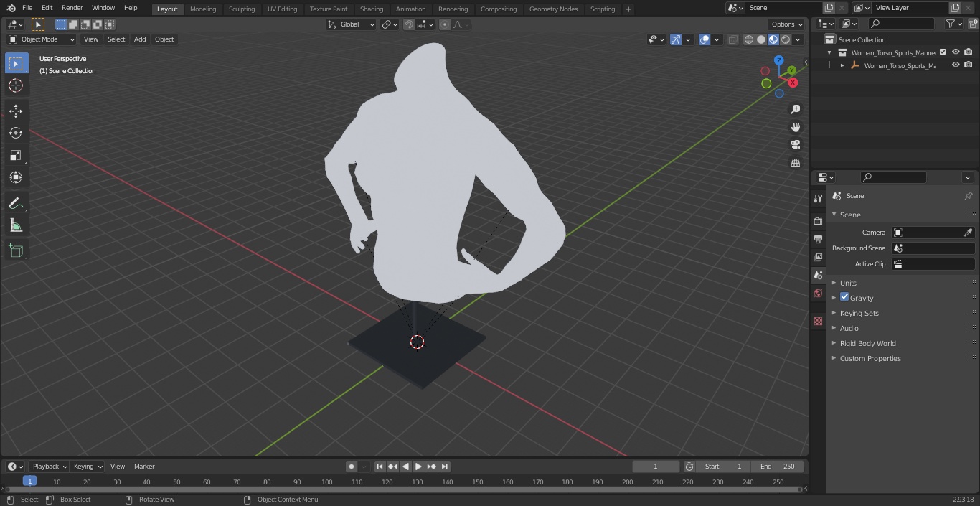Open the Output properties tab

(818, 239)
